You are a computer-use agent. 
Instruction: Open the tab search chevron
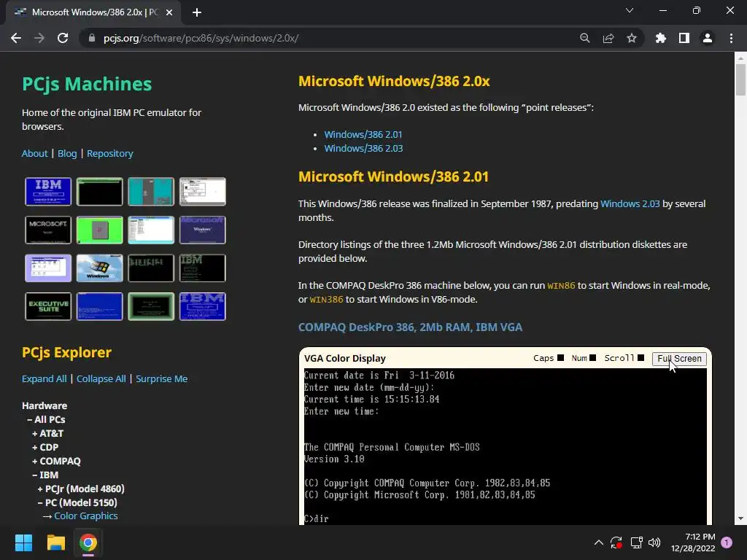630,10
